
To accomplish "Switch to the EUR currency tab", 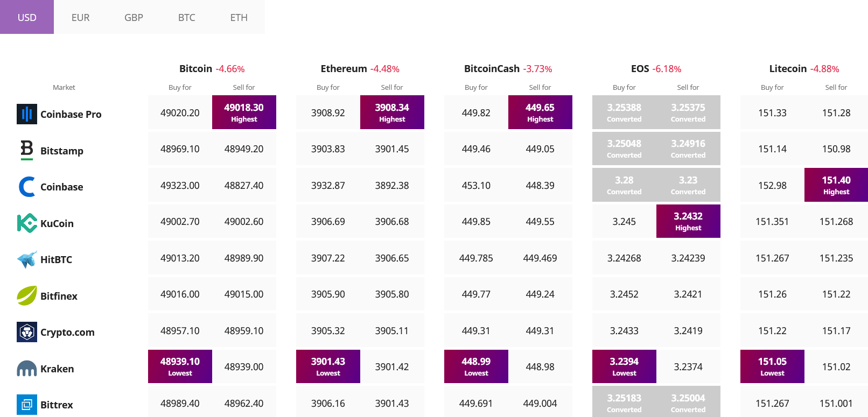I will click(x=80, y=17).
